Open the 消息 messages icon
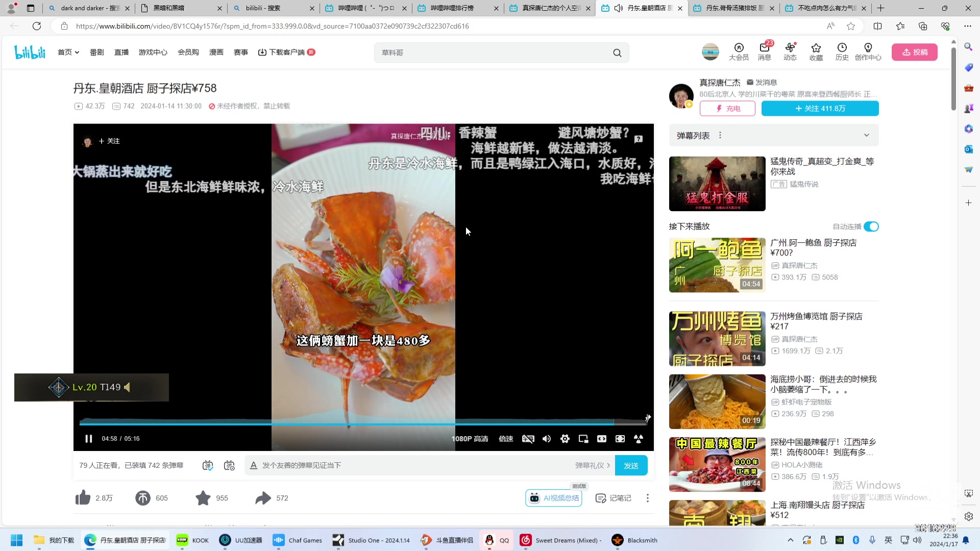The width and height of the screenshot is (980, 551). (764, 52)
